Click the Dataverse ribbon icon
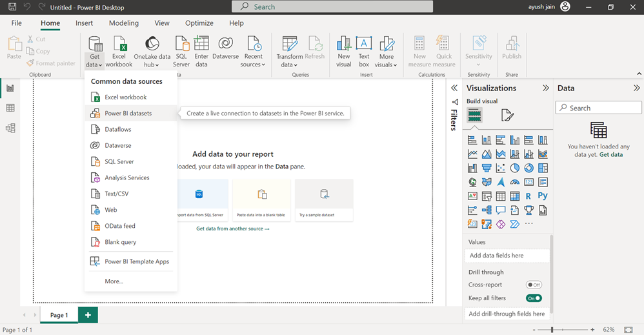This screenshot has width=644, height=335. click(x=225, y=48)
